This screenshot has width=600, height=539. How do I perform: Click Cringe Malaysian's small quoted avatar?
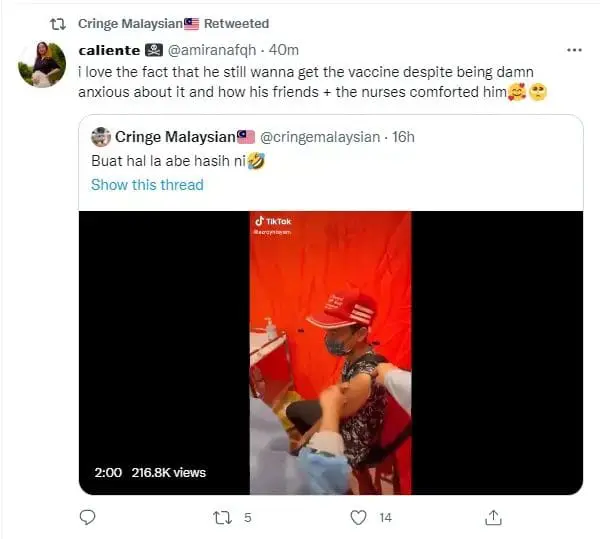(x=101, y=136)
